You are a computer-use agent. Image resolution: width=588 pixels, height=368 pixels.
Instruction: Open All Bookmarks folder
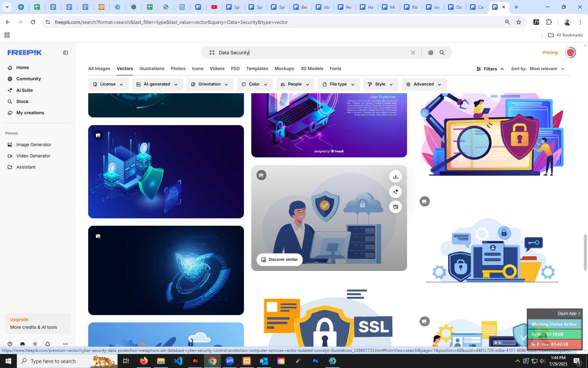pos(565,35)
